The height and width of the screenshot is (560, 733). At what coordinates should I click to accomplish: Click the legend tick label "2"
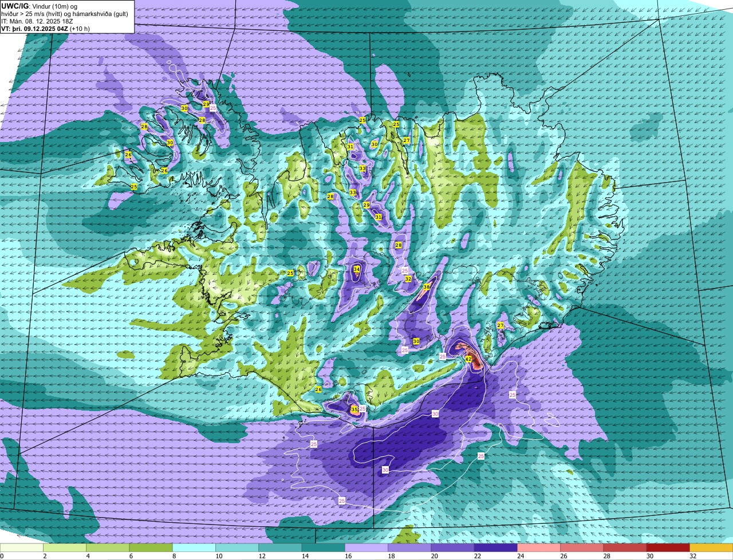(x=44, y=556)
